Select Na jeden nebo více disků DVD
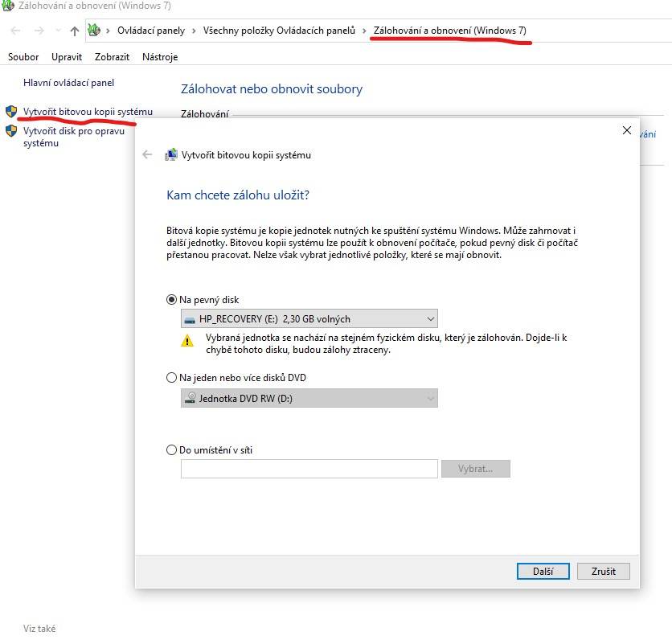 tap(171, 378)
